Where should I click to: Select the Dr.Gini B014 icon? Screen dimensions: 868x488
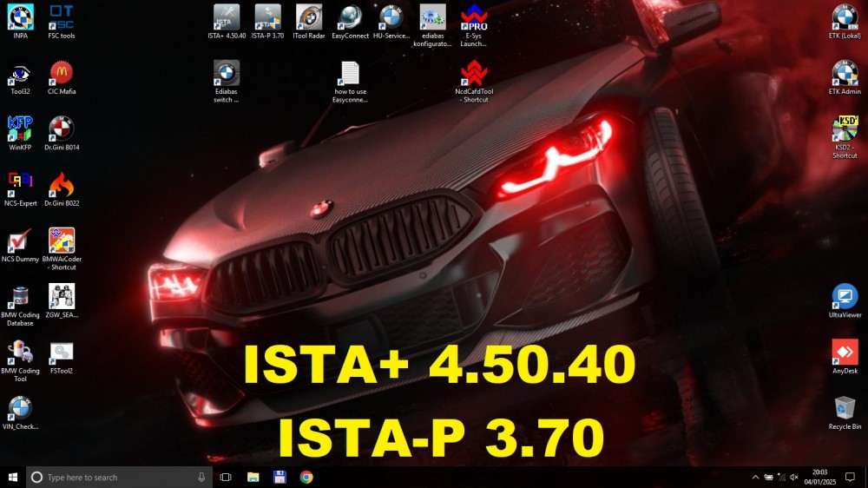coord(62,133)
